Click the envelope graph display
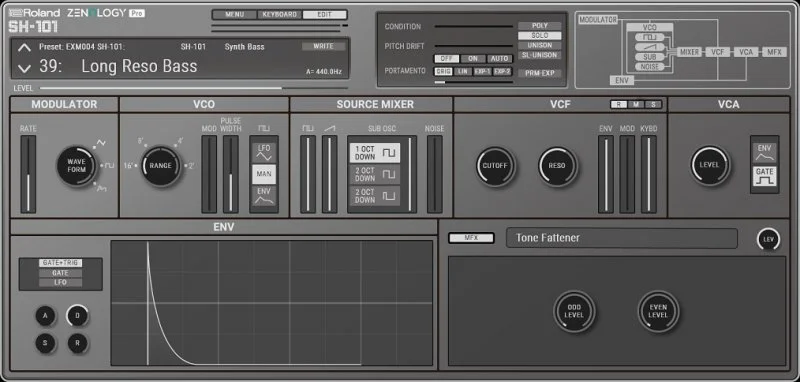Viewport: 800px width, 382px height. point(272,303)
